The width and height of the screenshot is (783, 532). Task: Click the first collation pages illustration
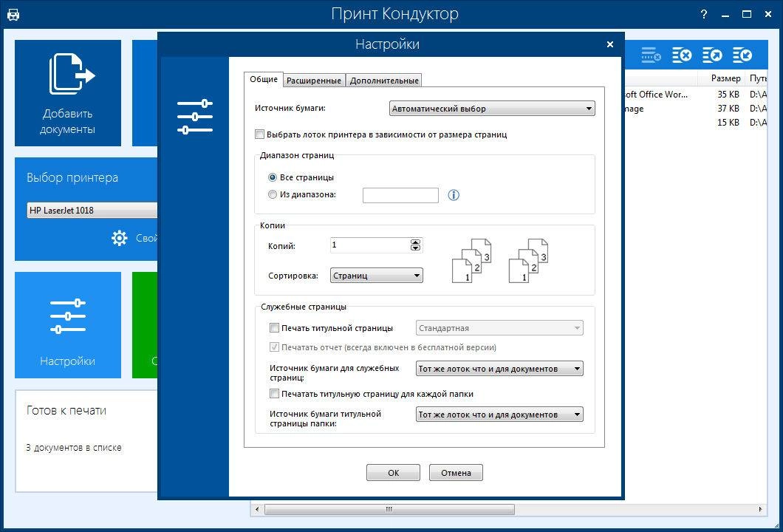(x=472, y=261)
